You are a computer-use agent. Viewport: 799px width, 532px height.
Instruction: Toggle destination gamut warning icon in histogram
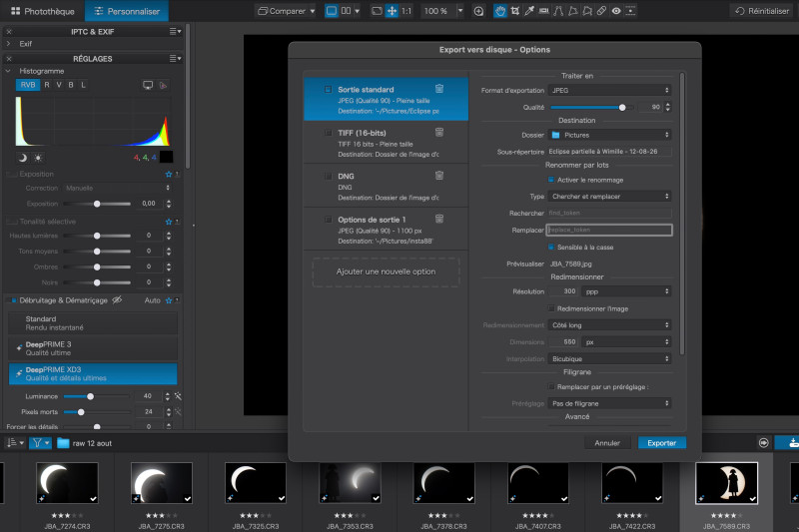[163, 85]
